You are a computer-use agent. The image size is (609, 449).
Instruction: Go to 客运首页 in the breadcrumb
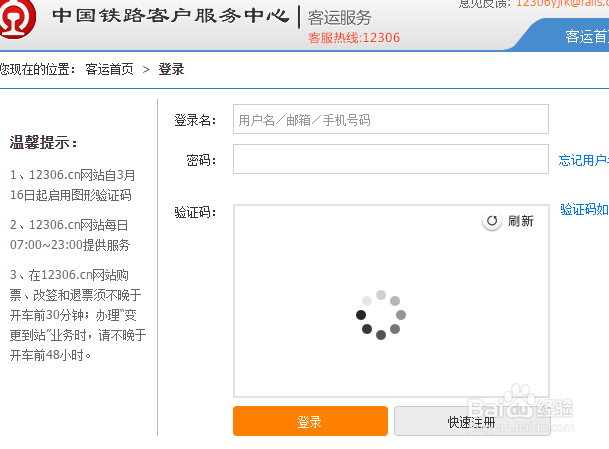110,69
